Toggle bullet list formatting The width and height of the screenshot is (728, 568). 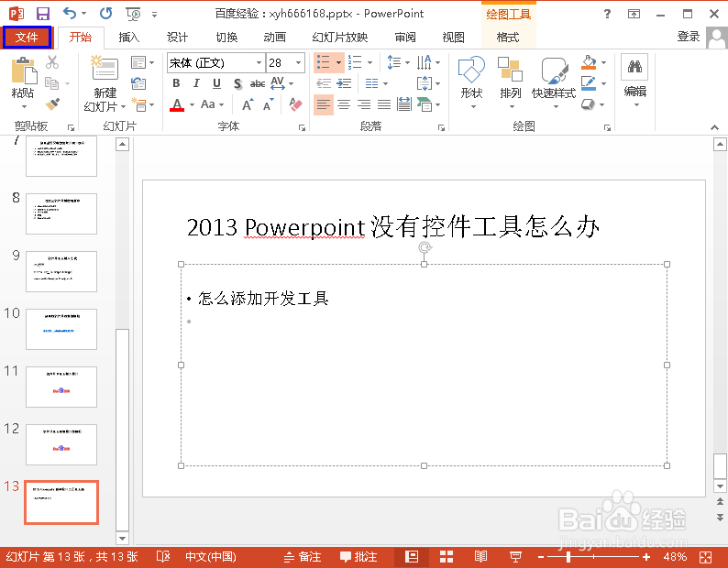click(x=323, y=62)
